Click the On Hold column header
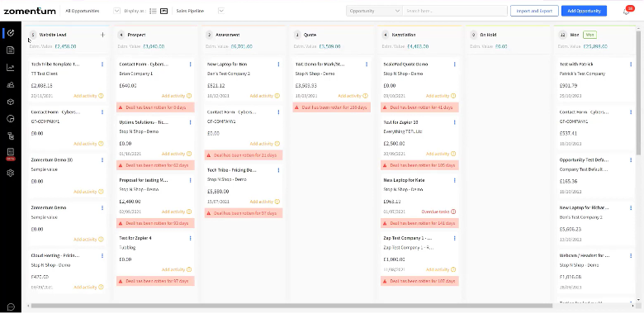The height and width of the screenshot is (314, 644). [x=488, y=35]
